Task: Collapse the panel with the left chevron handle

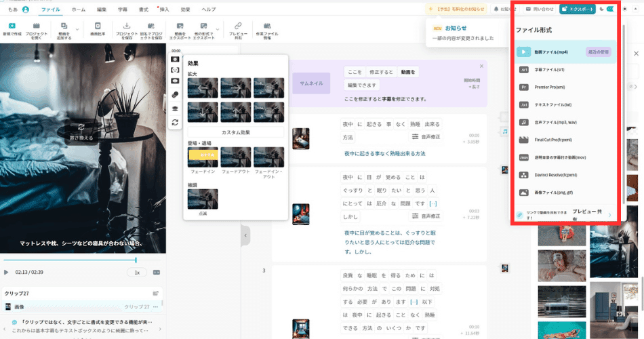Action: pyautogui.click(x=245, y=235)
